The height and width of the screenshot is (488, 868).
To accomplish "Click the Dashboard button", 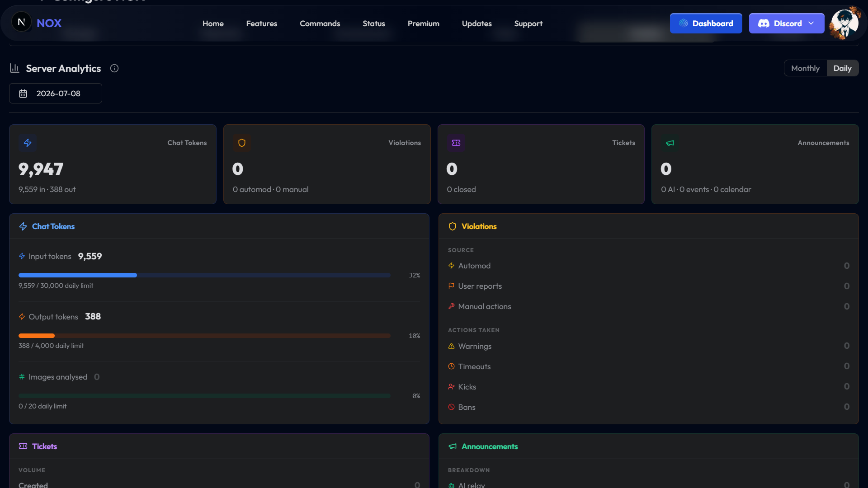I will 706,23.
